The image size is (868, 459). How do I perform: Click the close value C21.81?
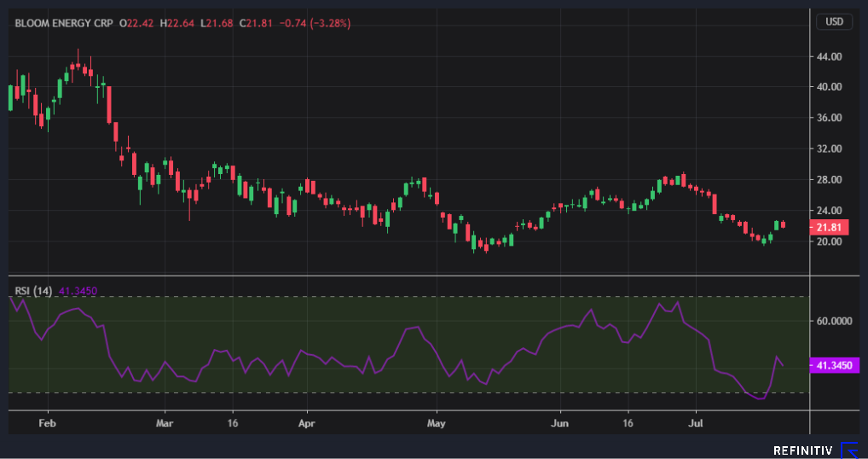click(256, 23)
